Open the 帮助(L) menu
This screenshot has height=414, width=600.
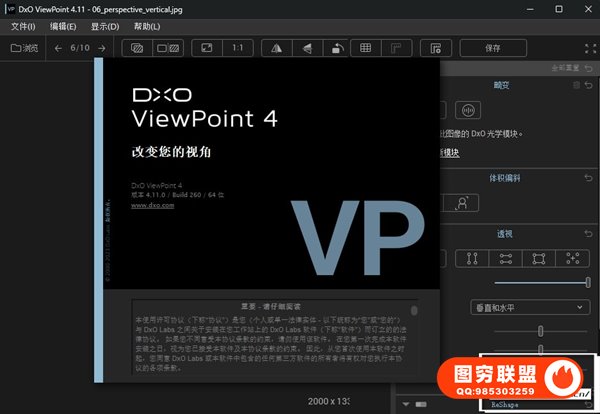point(146,26)
